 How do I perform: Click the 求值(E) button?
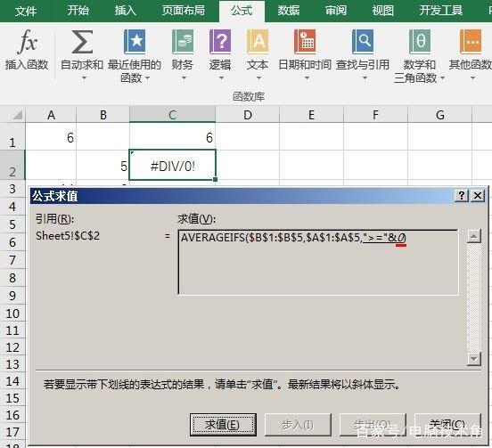223,425
